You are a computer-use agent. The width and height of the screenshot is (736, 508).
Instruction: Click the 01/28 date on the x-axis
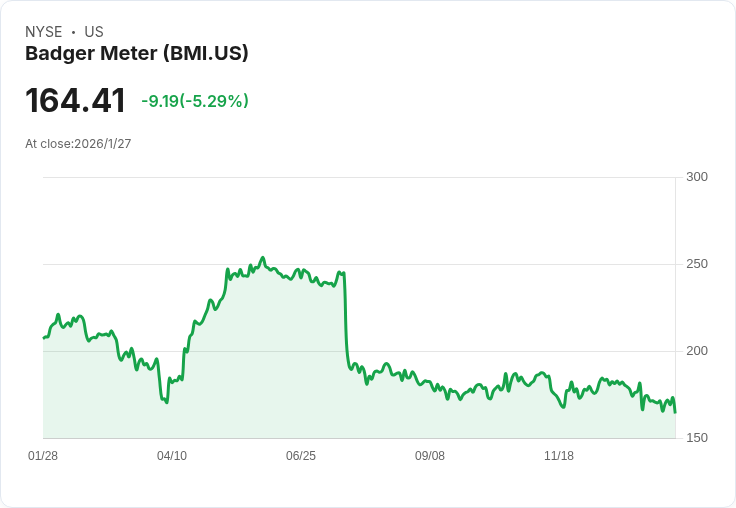coord(43,456)
